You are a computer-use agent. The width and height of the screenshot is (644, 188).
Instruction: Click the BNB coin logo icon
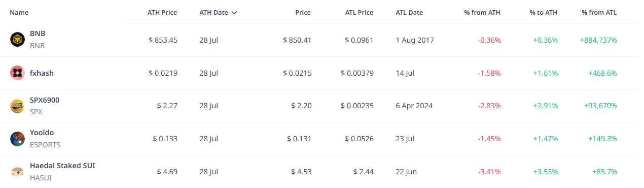coord(17,40)
